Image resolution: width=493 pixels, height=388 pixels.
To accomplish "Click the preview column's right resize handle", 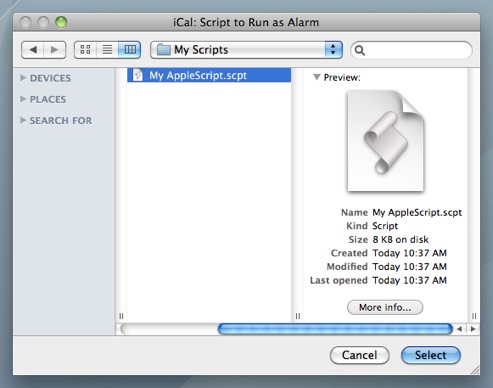I will point(474,316).
